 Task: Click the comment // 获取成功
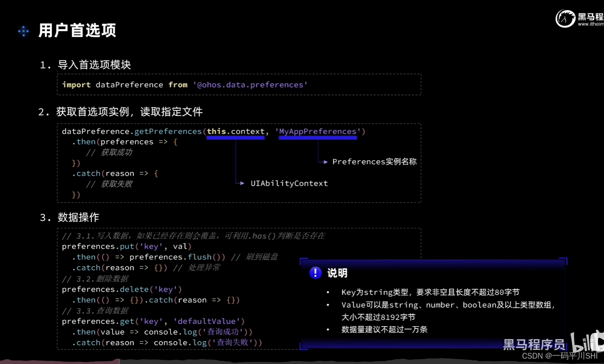click(109, 152)
